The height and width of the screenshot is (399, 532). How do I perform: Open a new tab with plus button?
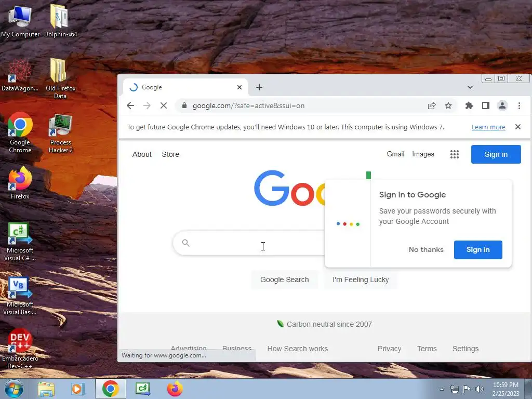[259, 87]
